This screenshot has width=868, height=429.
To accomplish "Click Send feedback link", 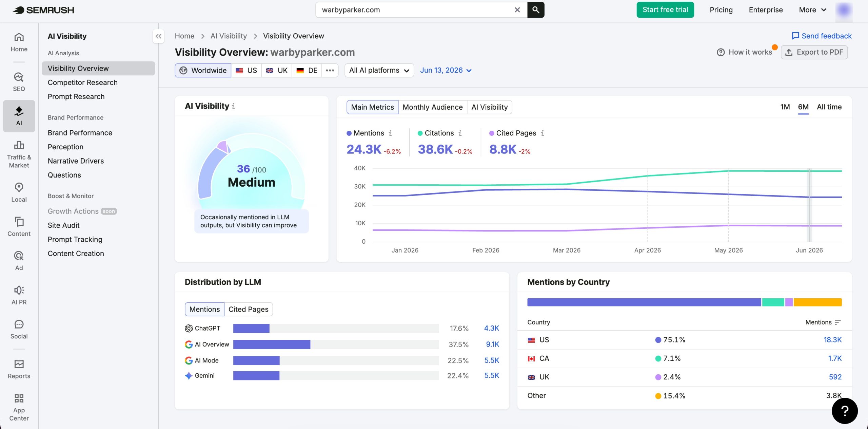I will coord(822,36).
